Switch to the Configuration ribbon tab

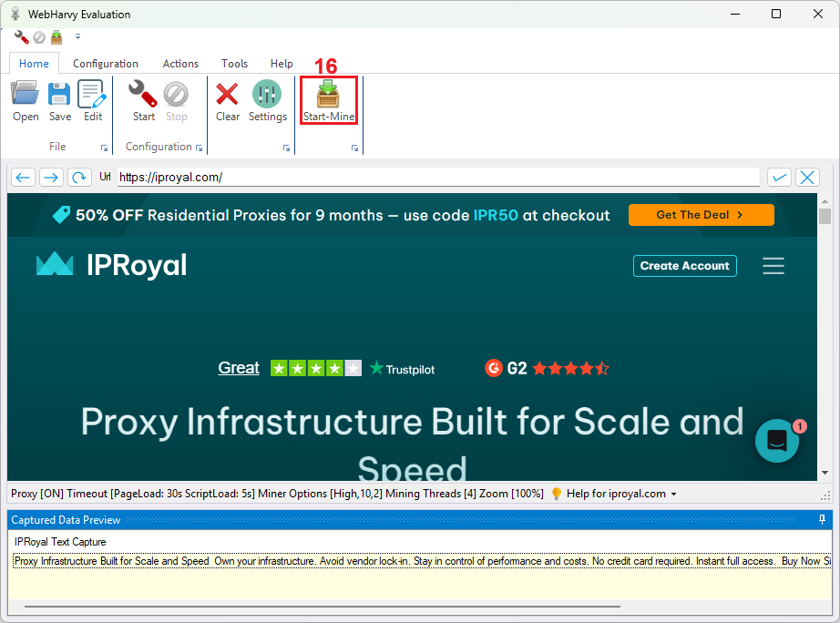106,64
